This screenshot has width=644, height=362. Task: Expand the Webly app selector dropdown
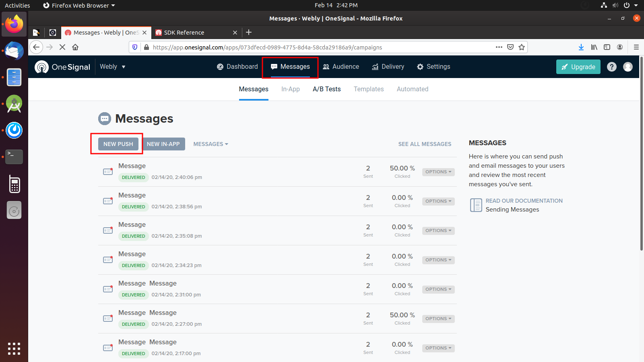112,67
